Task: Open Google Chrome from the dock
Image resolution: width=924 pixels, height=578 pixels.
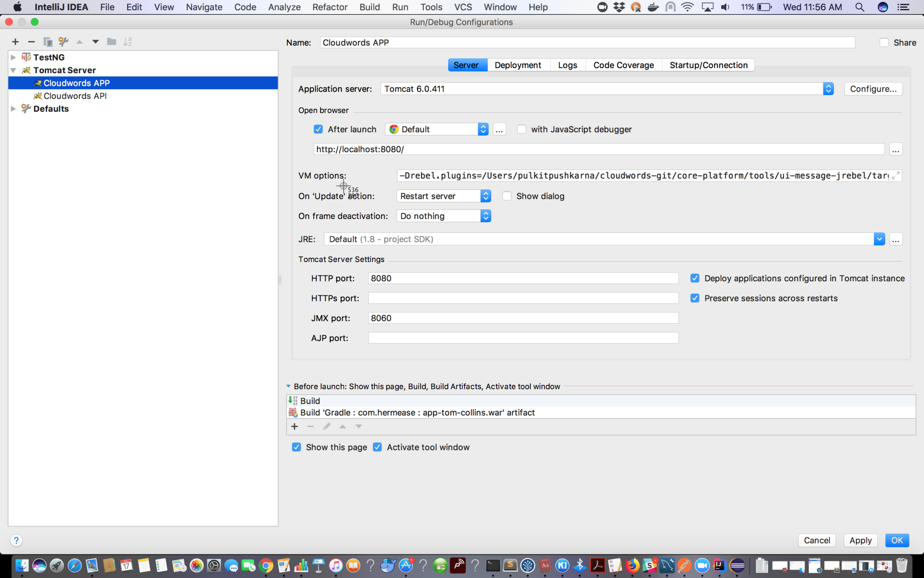Action: click(x=266, y=565)
